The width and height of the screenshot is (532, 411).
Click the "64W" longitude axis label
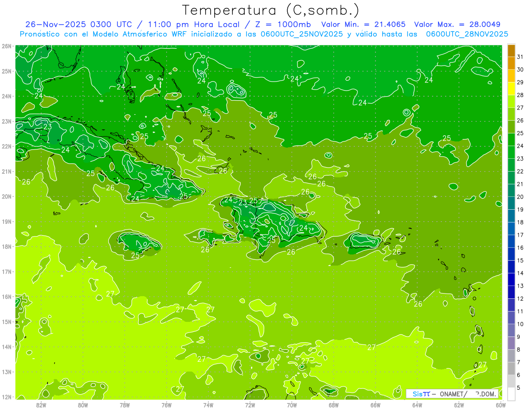coord(417,405)
